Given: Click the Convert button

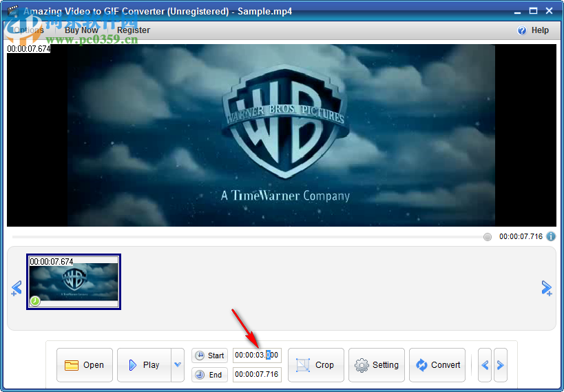Looking at the screenshot, I should (x=437, y=365).
